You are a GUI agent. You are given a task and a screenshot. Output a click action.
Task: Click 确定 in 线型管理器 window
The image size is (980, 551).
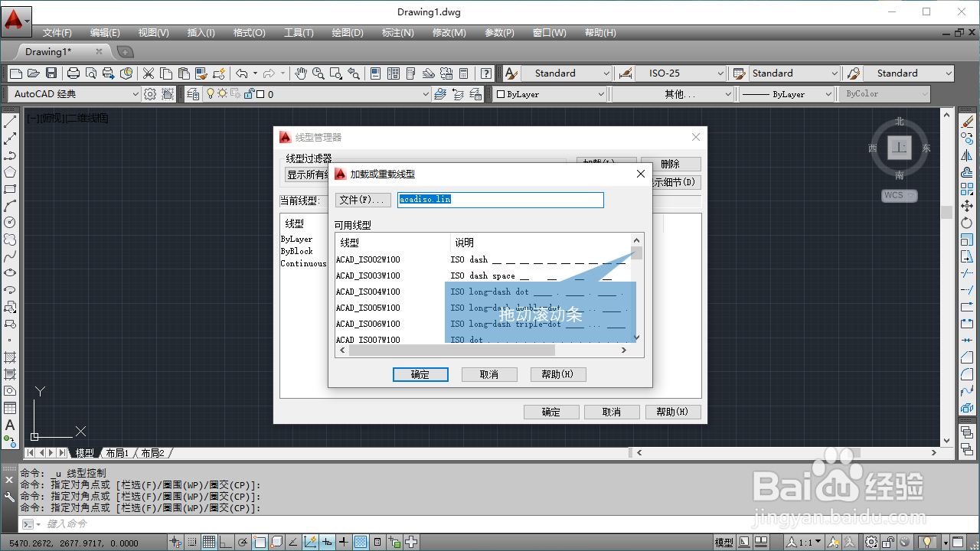(551, 412)
